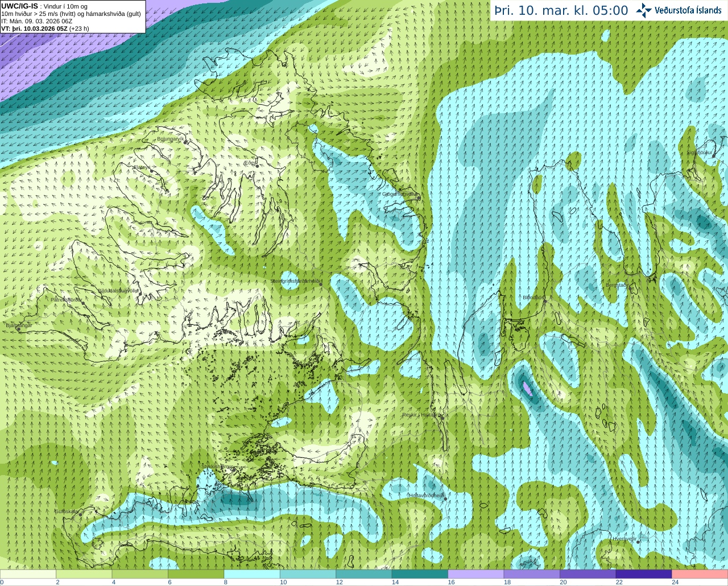Click the 6–8 m/s olive green legend swatch
728x586 pixels.
coord(196,574)
